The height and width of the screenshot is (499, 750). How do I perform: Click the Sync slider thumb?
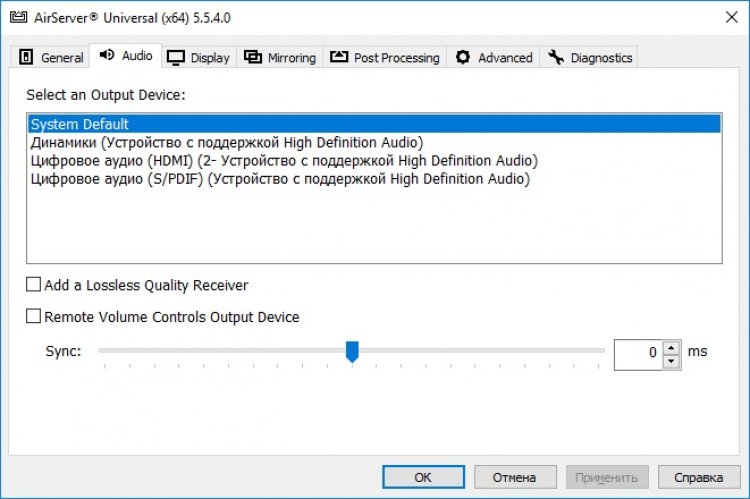pyautogui.click(x=352, y=351)
